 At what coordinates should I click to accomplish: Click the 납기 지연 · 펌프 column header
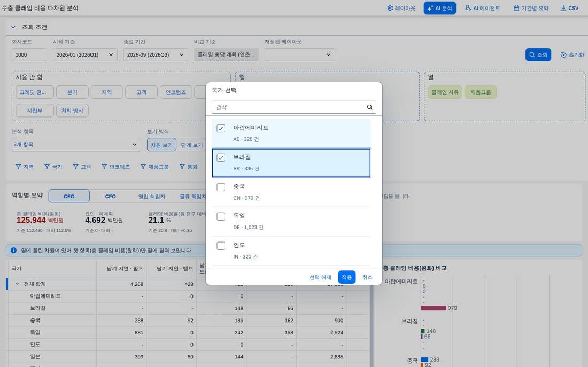pos(121,268)
